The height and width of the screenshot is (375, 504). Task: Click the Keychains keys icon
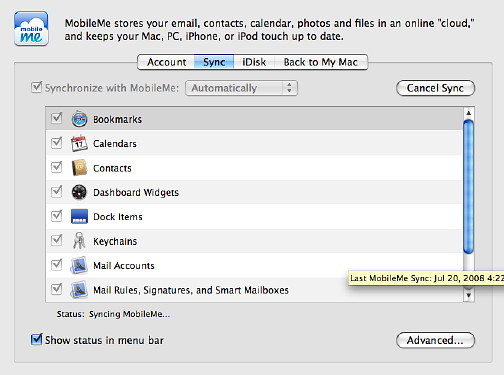[x=79, y=241]
